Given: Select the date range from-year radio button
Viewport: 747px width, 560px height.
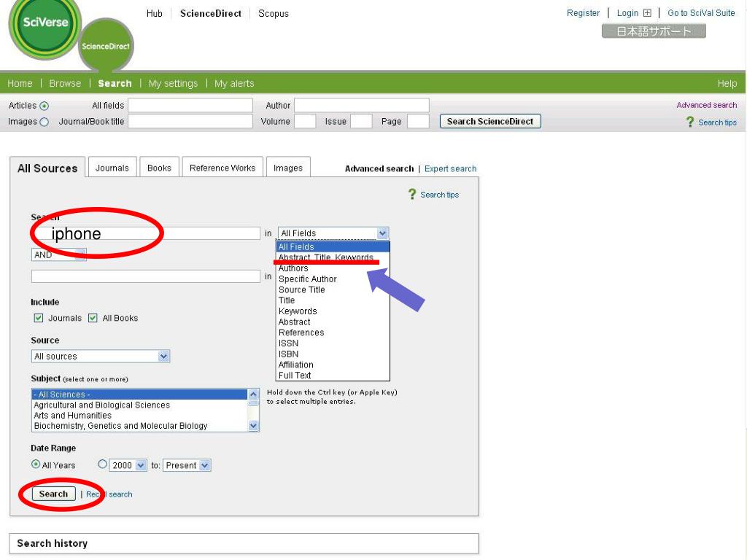Looking at the screenshot, I should (102, 464).
